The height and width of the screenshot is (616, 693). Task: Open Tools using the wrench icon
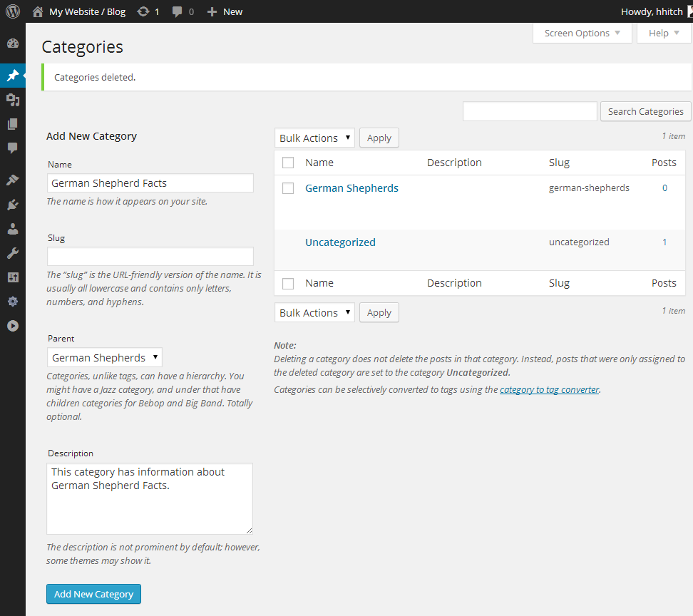[12, 253]
